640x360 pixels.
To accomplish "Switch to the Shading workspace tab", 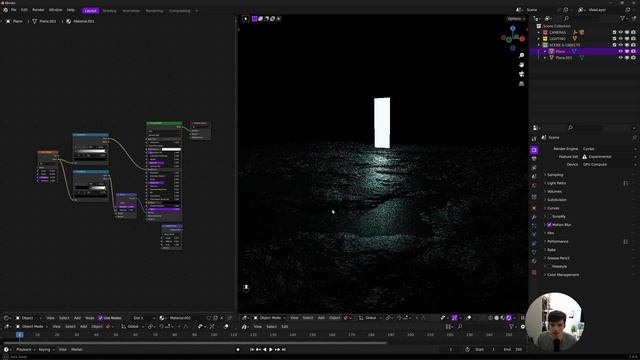I will point(109,11).
